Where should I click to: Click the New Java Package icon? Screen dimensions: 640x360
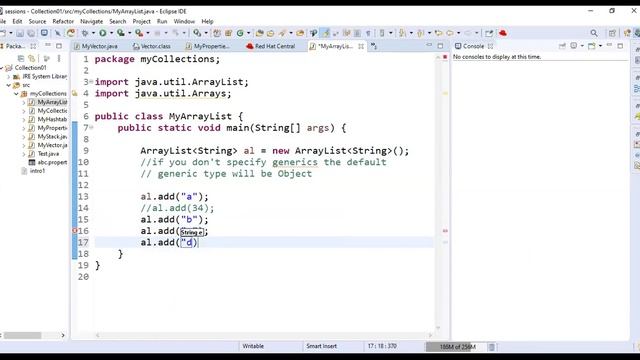tap(228, 33)
